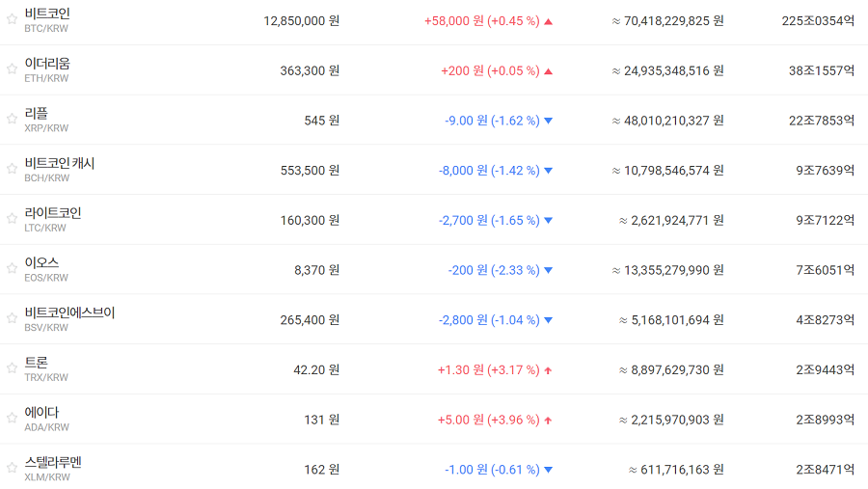The image size is (868, 489).
Task: Click the blue down arrow in Ripple row
Action: [549, 121]
